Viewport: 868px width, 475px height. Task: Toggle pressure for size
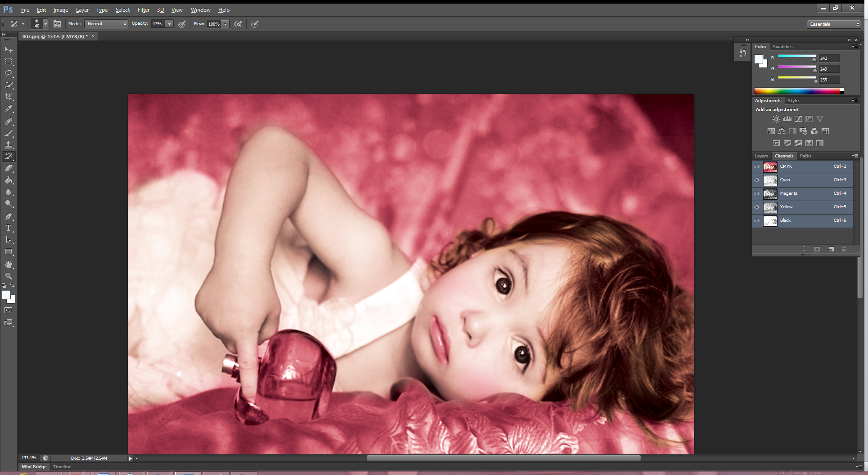click(255, 24)
